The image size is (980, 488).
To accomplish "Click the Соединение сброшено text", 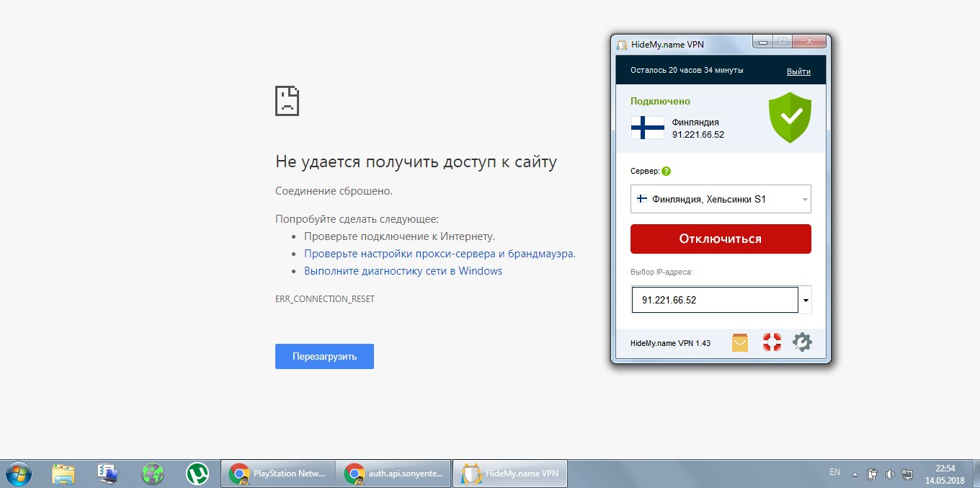I will pyautogui.click(x=334, y=191).
